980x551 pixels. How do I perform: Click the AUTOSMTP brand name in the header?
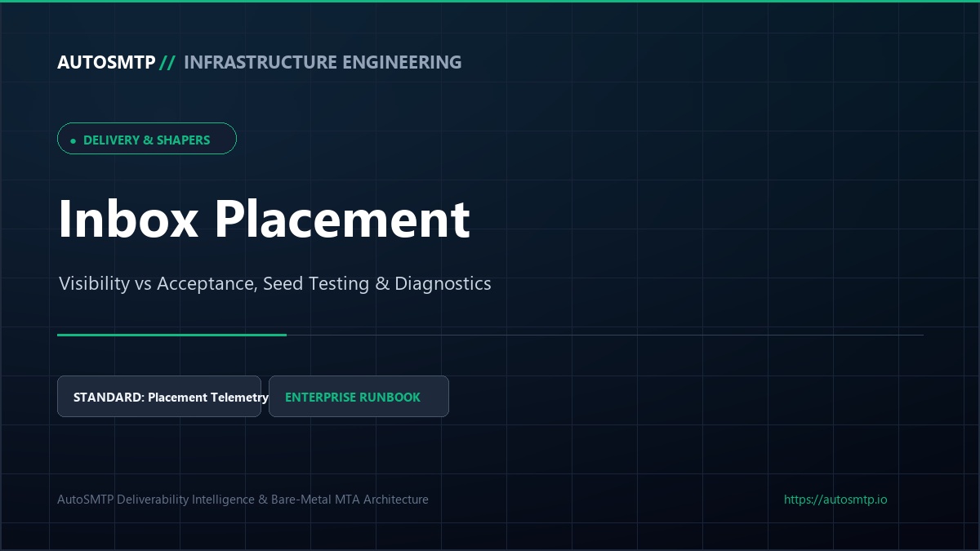click(106, 62)
